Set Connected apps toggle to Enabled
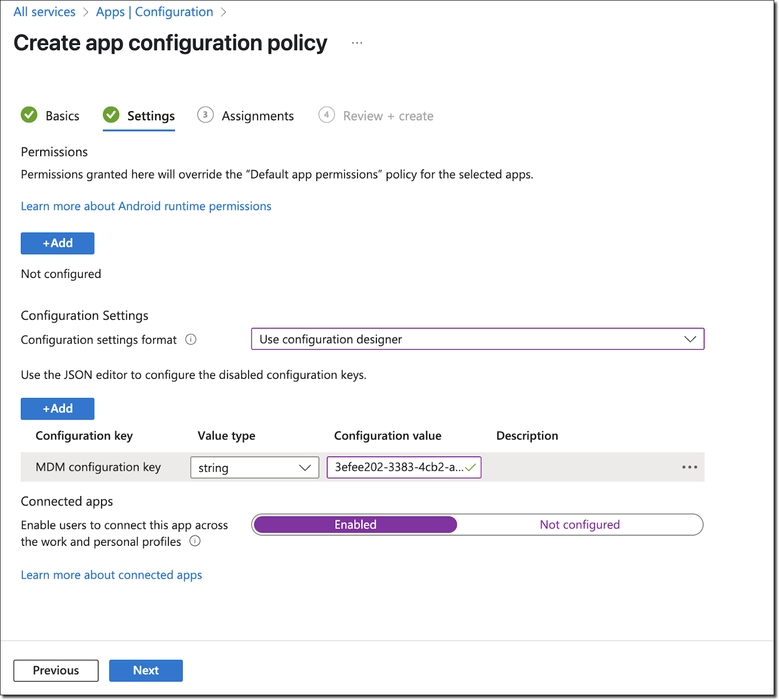 point(355,525)
